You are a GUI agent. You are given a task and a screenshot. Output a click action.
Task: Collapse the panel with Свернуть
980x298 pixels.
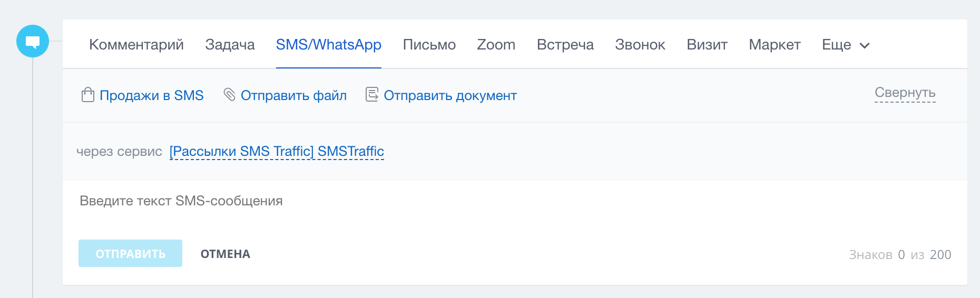coord(905,93)
